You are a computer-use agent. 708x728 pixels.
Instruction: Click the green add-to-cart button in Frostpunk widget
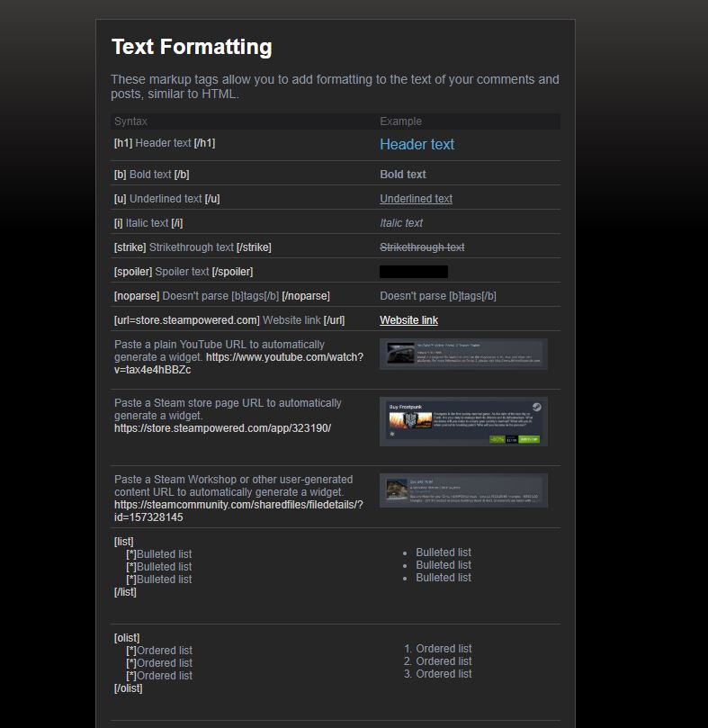pyautogui.click(x=529, y=439)
